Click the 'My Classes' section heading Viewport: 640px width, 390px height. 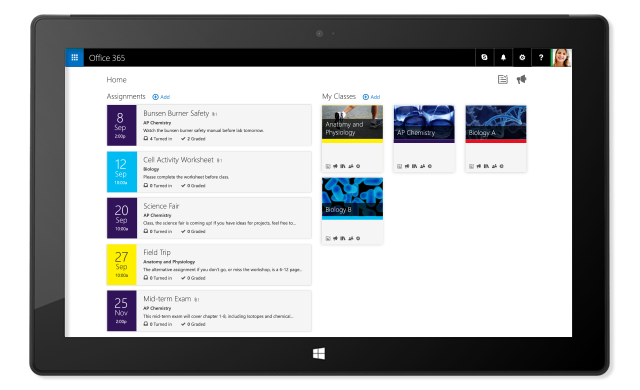coord(339,96)
